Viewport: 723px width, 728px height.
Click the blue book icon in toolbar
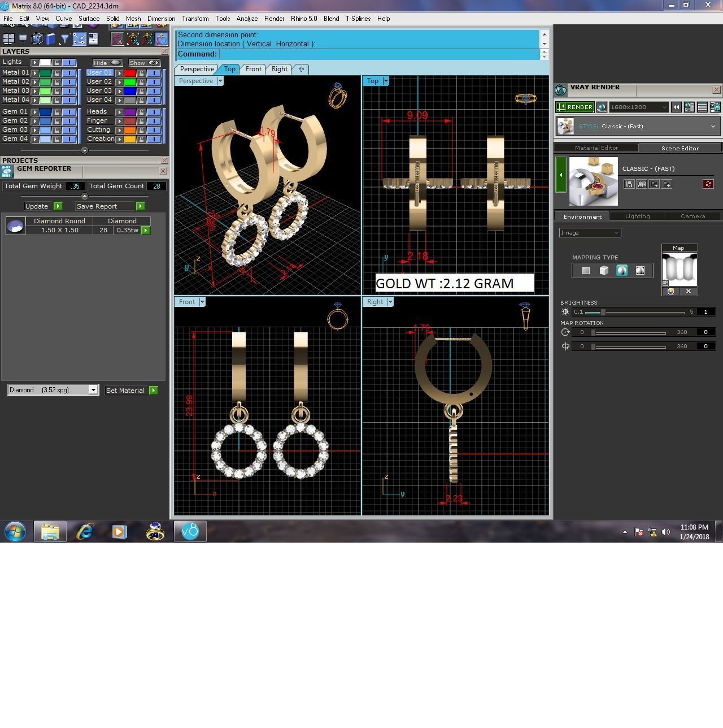point(51,38)
